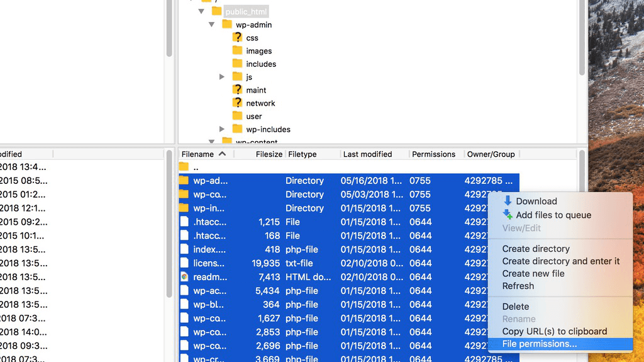Click the wp-admin folder icon in tree

pyautogui.click(x=226, y=25)
